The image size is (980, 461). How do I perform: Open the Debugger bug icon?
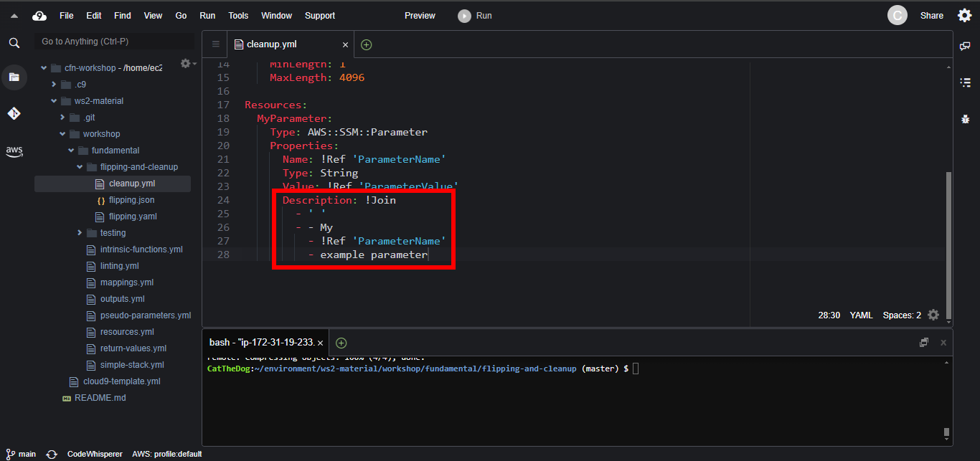point(965,119)
